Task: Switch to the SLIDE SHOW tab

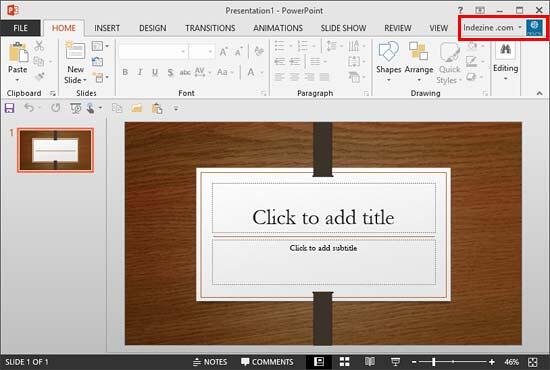Action: point(343,28)
